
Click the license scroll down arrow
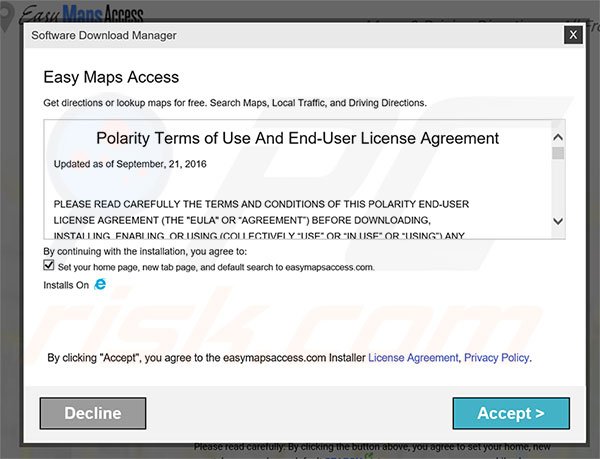click(x=558, y=221)
